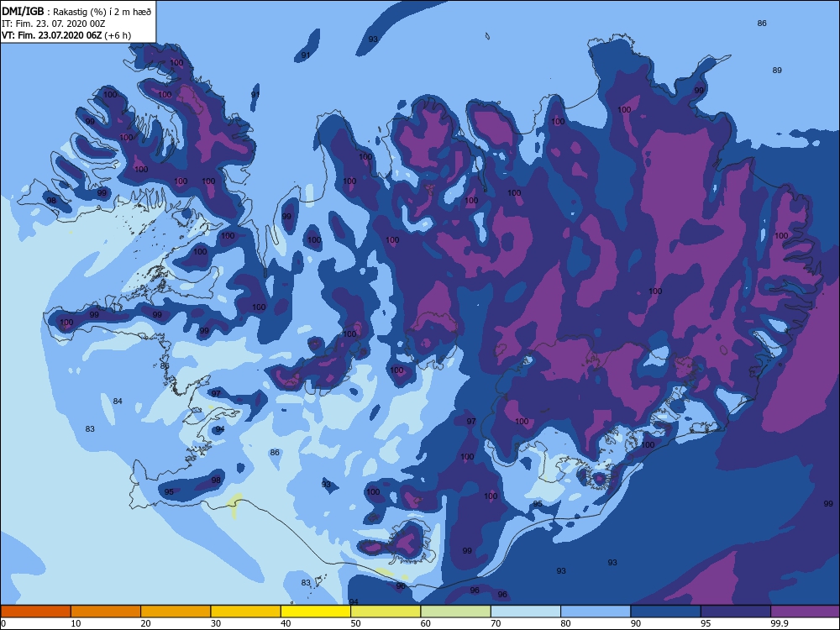Screen dimensions: 840x630
Task: Select the "40" color scale label
Action: click(286, 623)
